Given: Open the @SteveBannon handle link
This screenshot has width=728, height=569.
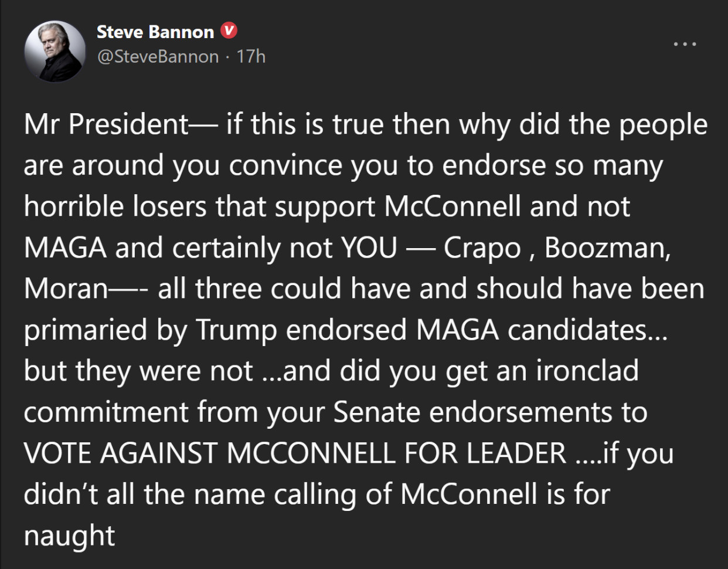Looking at the screenshot, I should 158,56.
